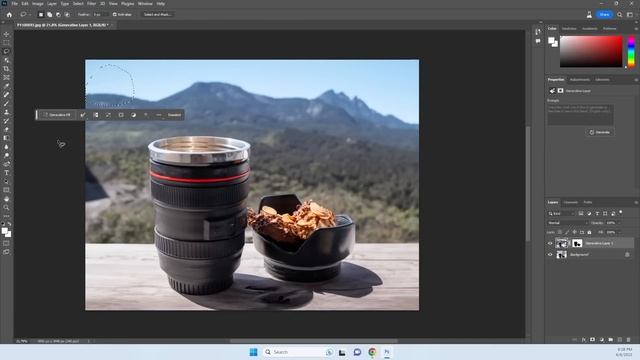Select the Object Selection tool
Screen dimensions: 640x360
coord(6,60)
